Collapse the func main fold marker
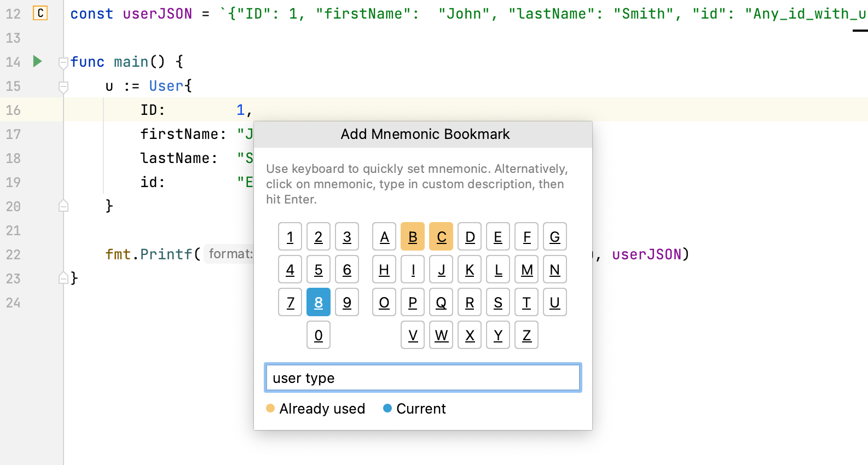 click(x=63, y=62)
